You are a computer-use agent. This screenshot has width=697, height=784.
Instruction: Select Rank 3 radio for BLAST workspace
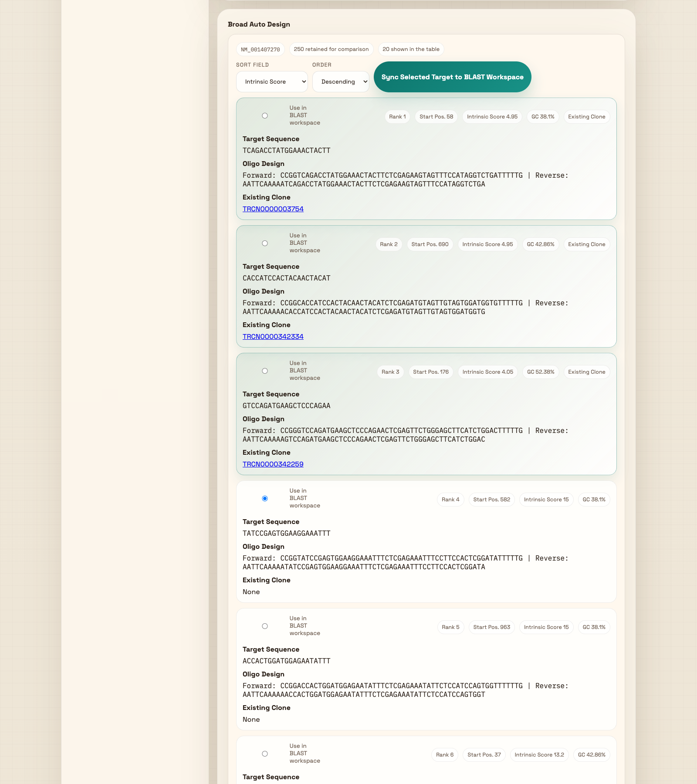[265, 371]
